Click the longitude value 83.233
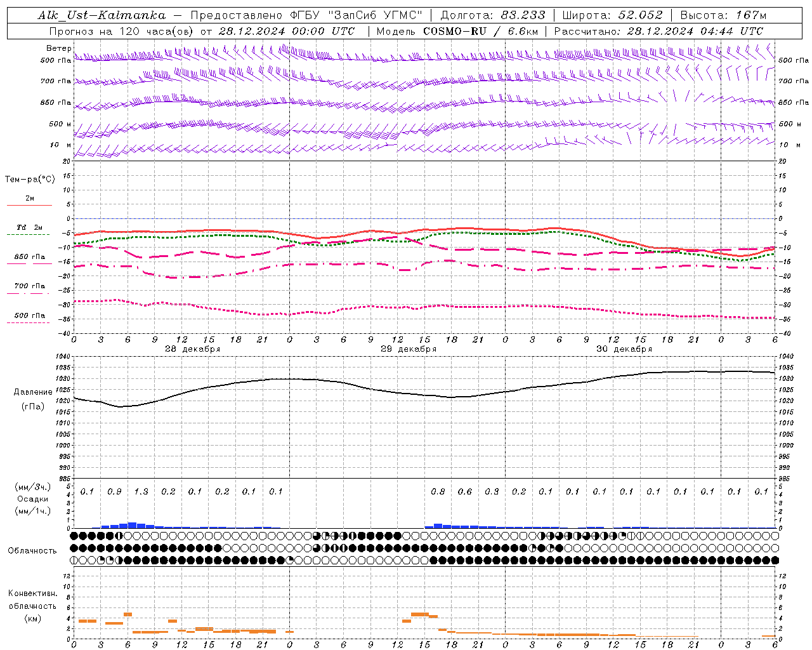 pyautogui.click(x=523, y=15)
